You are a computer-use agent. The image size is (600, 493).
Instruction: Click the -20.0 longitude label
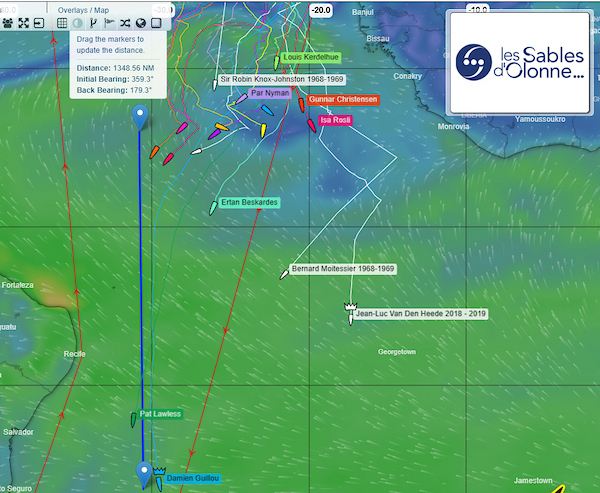pyautogui.click(x=321, y=10)
